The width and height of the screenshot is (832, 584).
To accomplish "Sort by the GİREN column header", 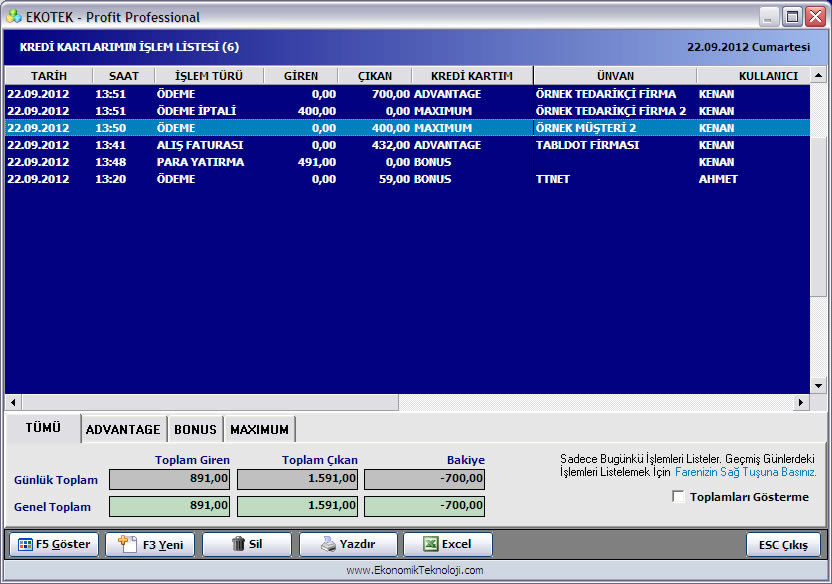I will pos(301,76).
